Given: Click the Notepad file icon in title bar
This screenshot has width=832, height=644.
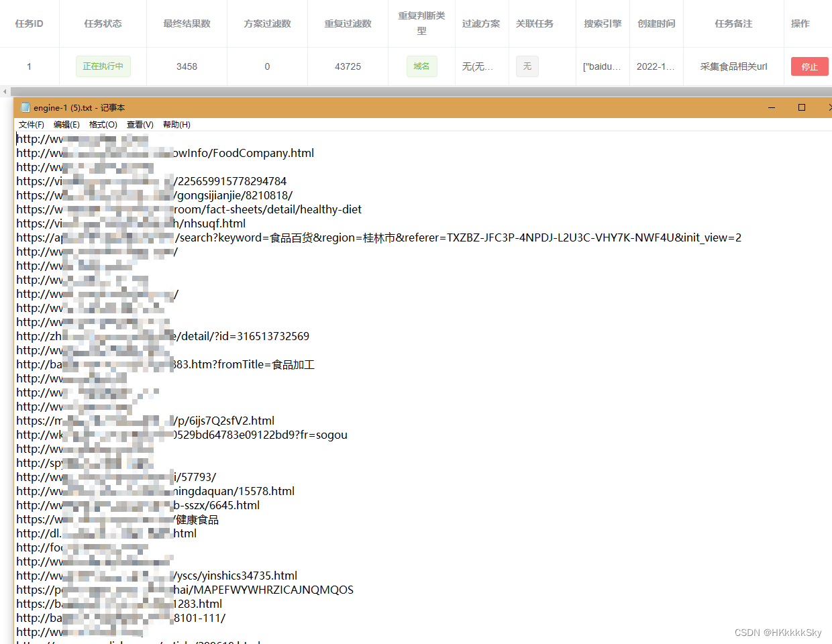Looking at the screenshot, I should [x=25, y=107].
